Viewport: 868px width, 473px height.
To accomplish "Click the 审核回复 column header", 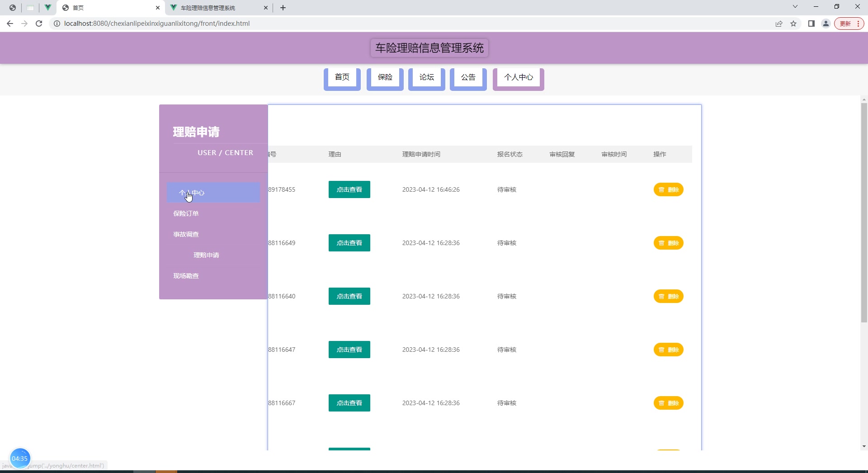I will point(562,154).
